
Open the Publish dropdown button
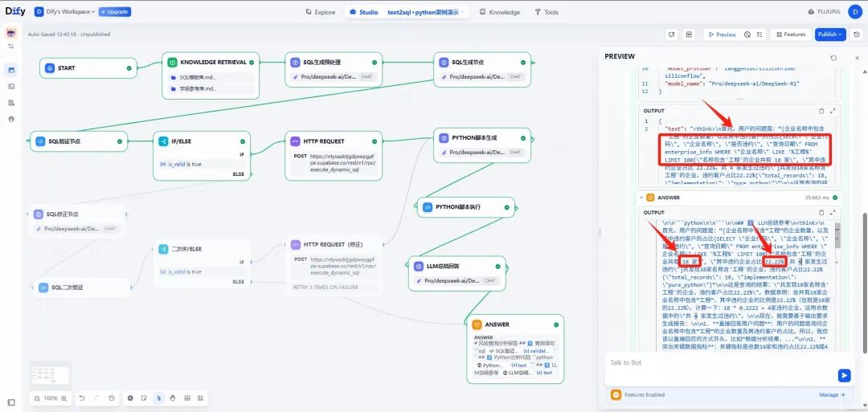830,35
